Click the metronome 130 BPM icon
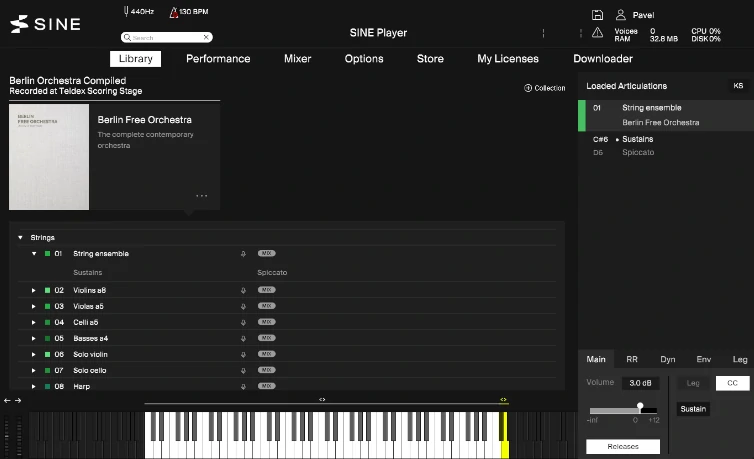The height and width of the screenshot is (459, 754). pos(174,12)
